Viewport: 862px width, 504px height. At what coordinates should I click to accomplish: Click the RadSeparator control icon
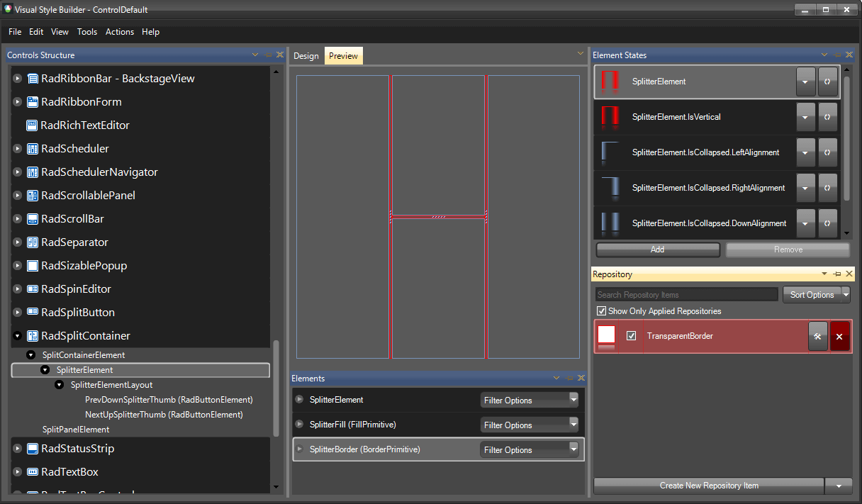(x=32, y=242)
